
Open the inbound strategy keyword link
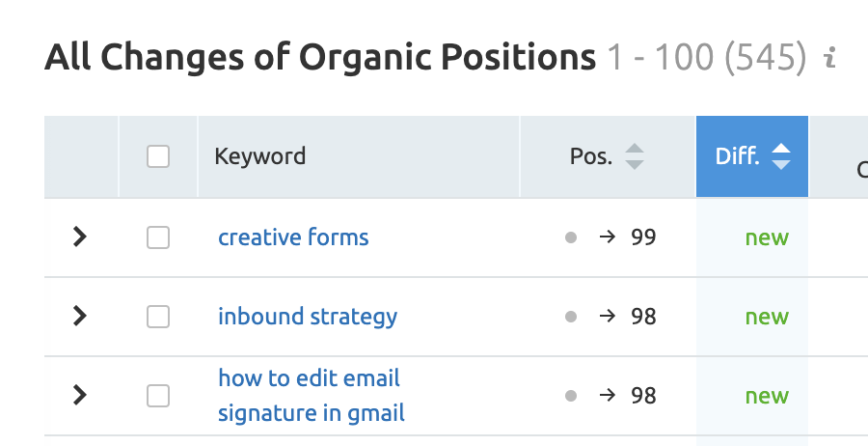click(308, 317)
